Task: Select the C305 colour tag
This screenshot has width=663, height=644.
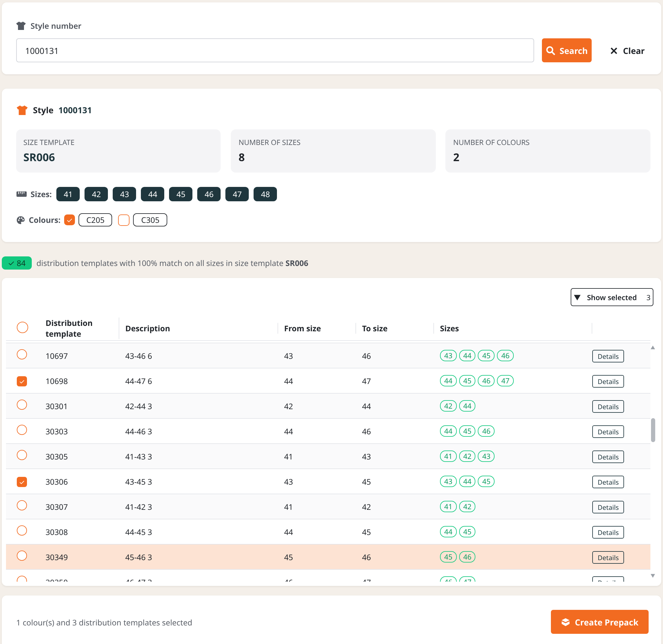Action: click(x=150, y=220)
